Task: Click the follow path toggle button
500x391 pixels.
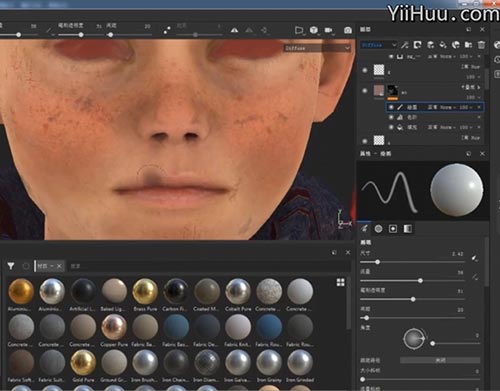Action: [x=440, y=360]
